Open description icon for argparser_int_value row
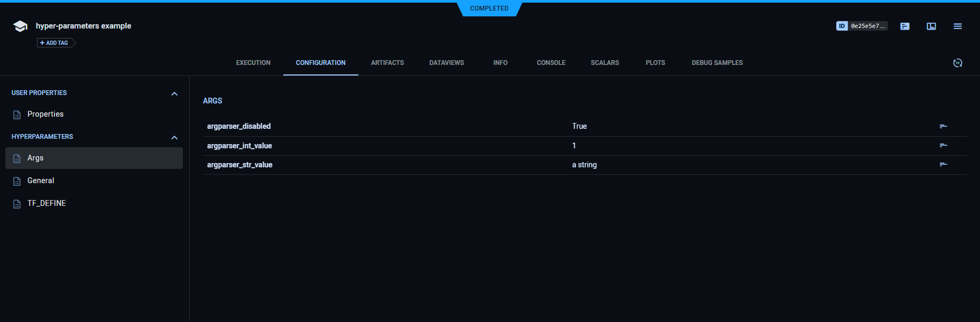The width and height of the screenshot is (980, 322). click(943, 146)
